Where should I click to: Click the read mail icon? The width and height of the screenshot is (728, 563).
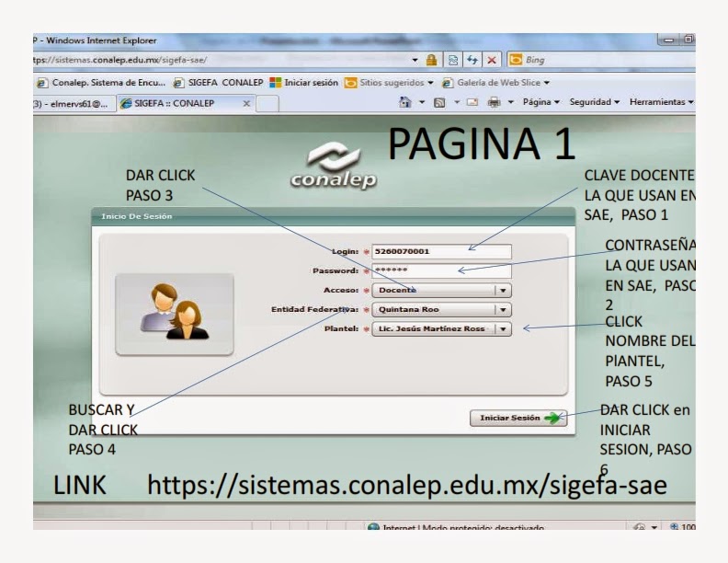(472, 102)
